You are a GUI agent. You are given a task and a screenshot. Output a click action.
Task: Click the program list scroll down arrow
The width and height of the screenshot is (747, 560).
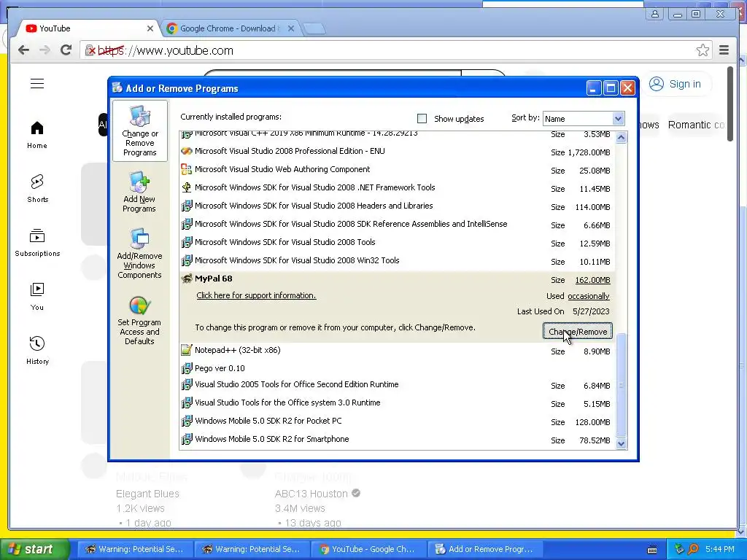621,444
